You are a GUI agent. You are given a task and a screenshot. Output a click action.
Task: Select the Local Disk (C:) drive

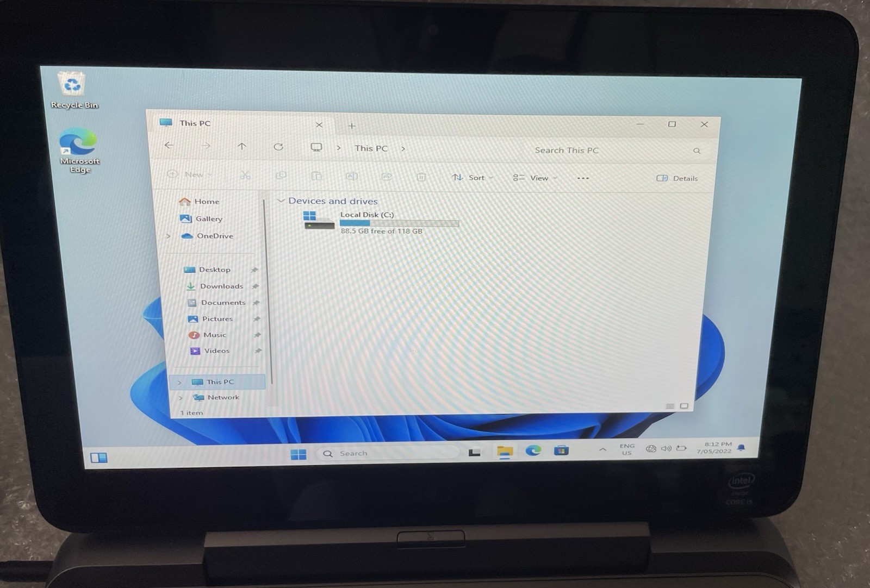coord(381,222)
